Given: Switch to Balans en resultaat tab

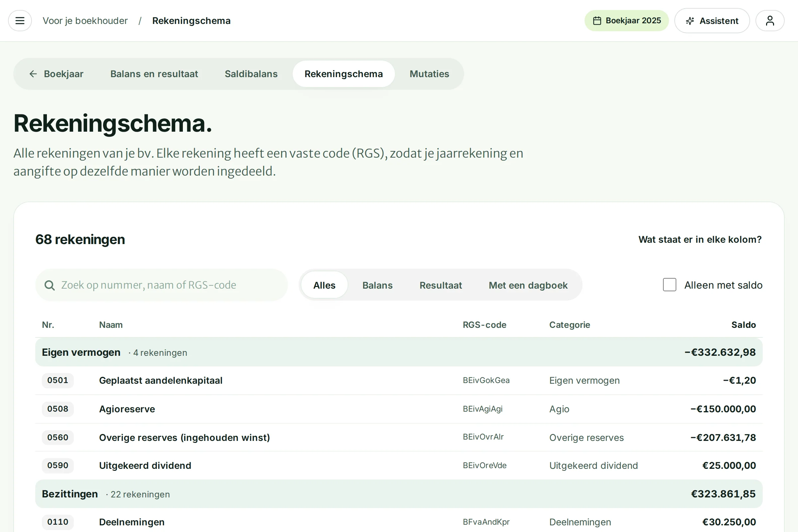Looking at the screenshot, I should pyautogui.click(x=154, y=74).
